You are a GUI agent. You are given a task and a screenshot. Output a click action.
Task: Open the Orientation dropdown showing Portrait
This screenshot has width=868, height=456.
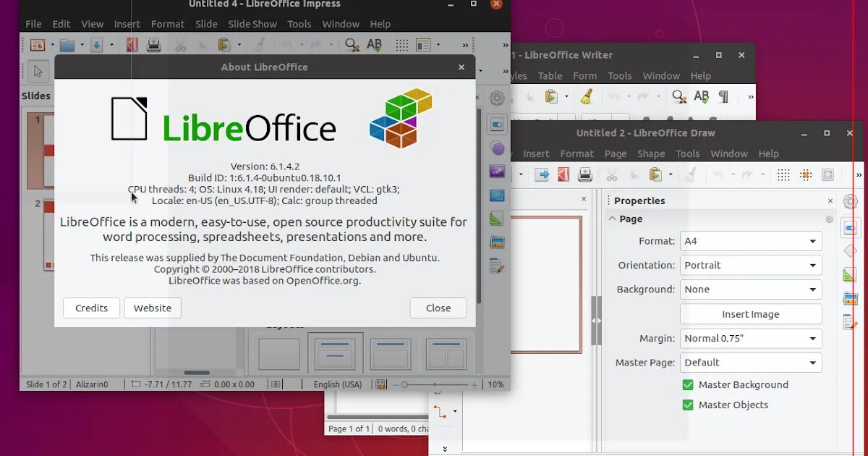pos(751,265)
